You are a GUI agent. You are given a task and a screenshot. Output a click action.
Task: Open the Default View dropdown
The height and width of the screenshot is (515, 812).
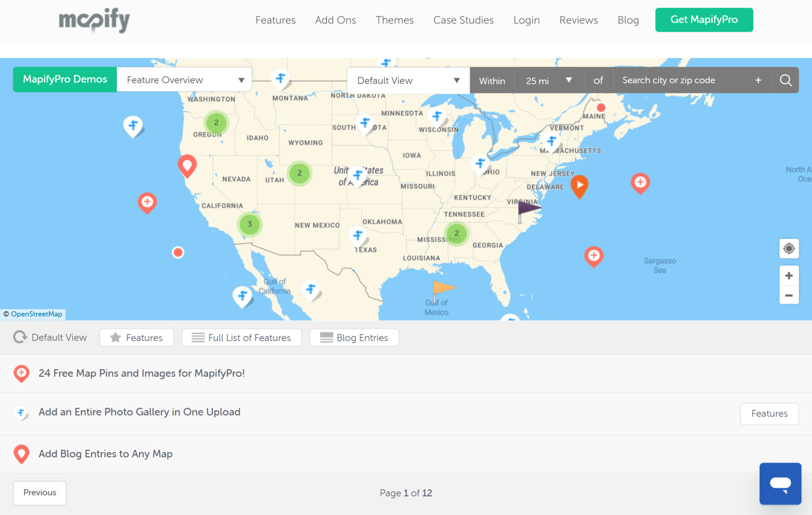point(407,80)
